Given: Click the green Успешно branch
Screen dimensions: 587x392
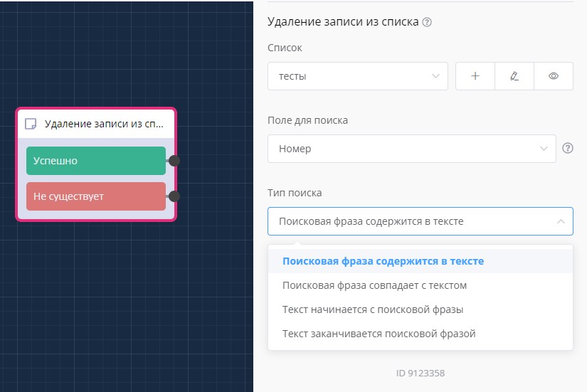Looking at the screenshot, I should (95, 161).
